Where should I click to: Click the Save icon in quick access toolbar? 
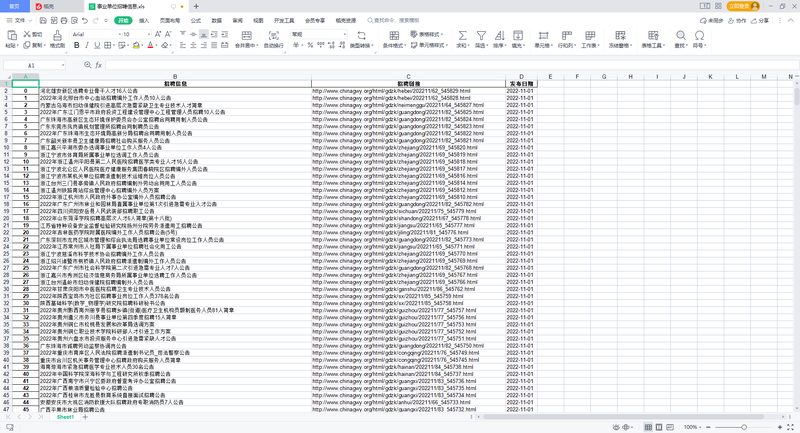pyautogui.click(x=43, y=20)
